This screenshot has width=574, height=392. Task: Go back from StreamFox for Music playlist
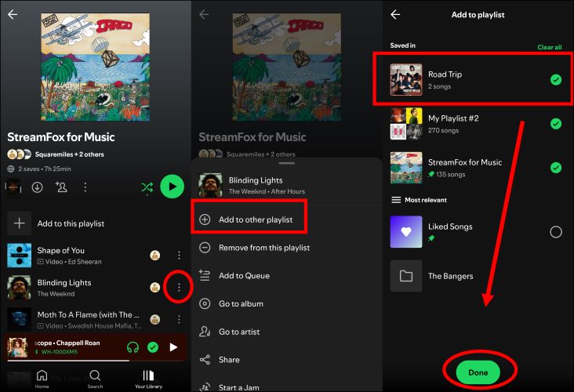(x=13, y=15)
